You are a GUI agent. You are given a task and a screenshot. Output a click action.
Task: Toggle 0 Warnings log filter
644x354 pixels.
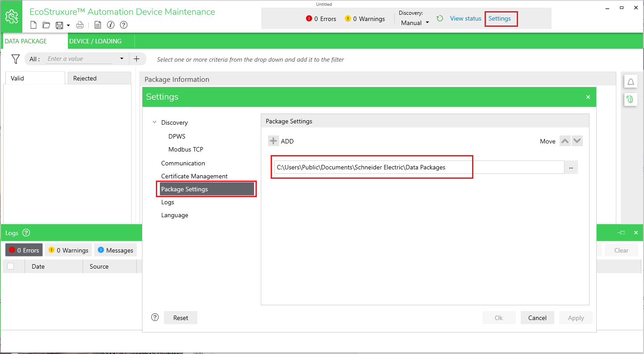click(x=68, y=250)
